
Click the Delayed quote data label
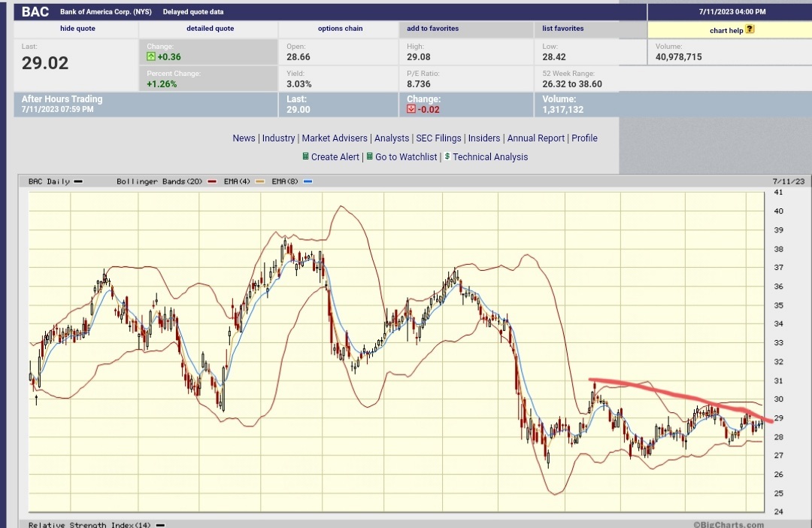pyautogui.click(x=193, y=11)
